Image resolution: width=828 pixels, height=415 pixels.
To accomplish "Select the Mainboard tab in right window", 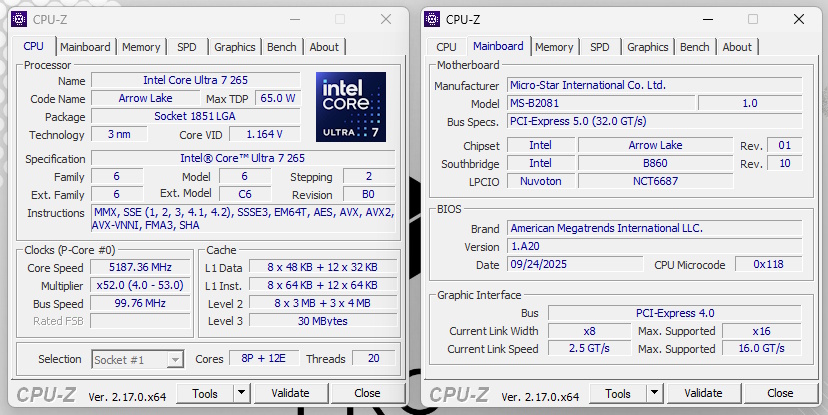I will [498, 46].
